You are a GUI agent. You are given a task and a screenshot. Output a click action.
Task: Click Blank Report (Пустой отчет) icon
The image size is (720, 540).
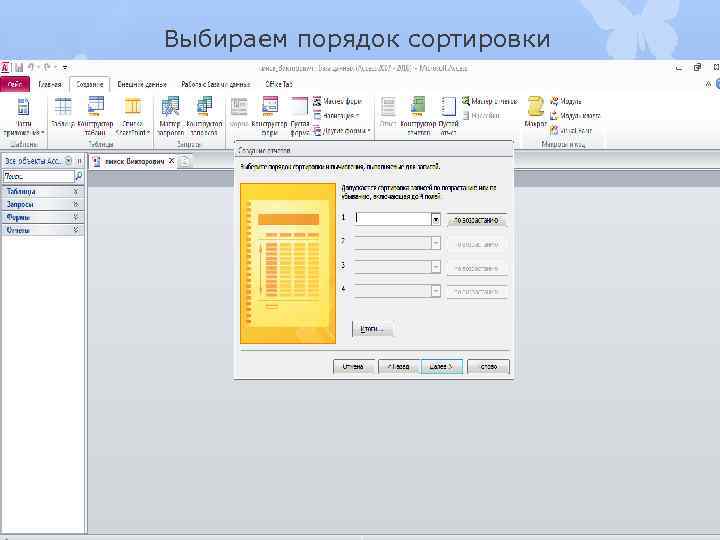pyautogui.click(x=448, y=106)
